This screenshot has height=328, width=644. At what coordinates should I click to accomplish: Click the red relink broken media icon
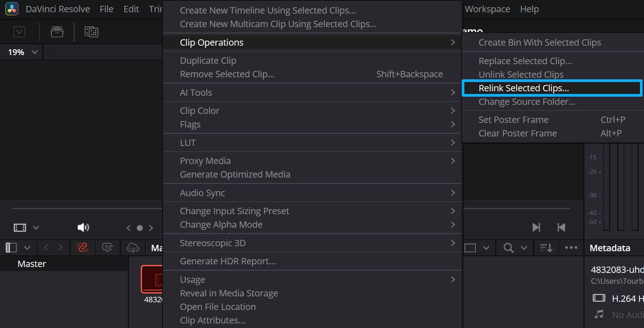83,248
